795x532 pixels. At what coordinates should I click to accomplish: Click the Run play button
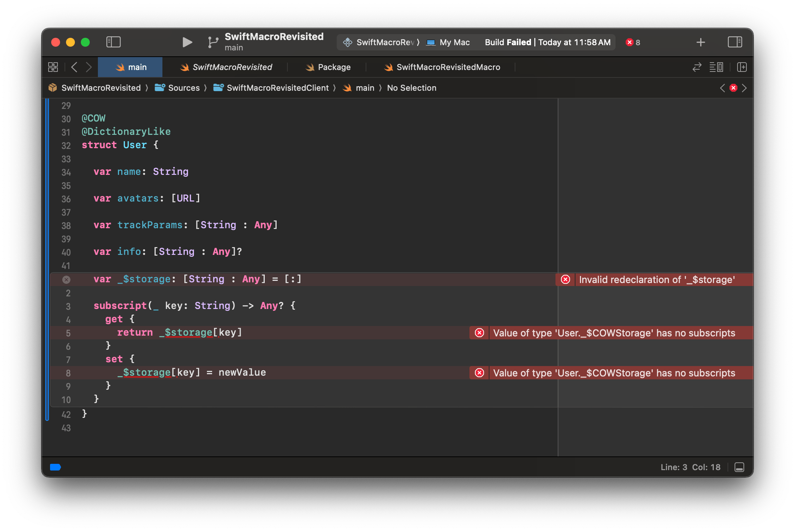point(187,42)
